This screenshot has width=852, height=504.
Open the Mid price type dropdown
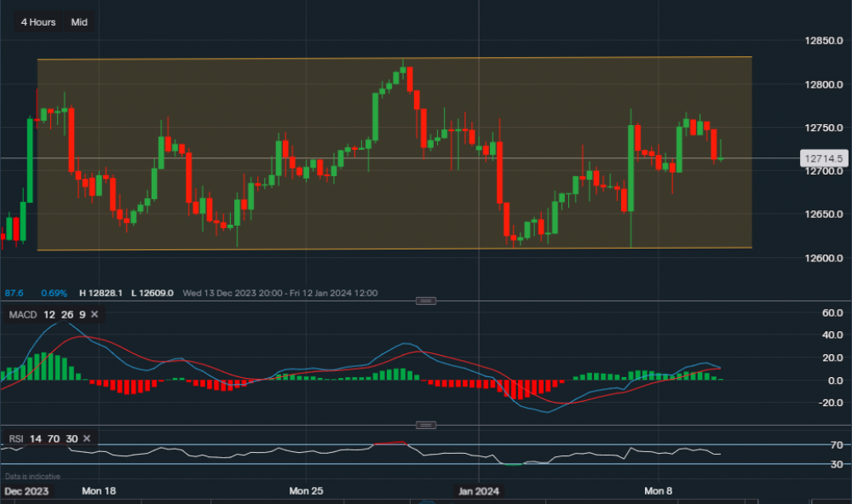(x=79, y=22)
